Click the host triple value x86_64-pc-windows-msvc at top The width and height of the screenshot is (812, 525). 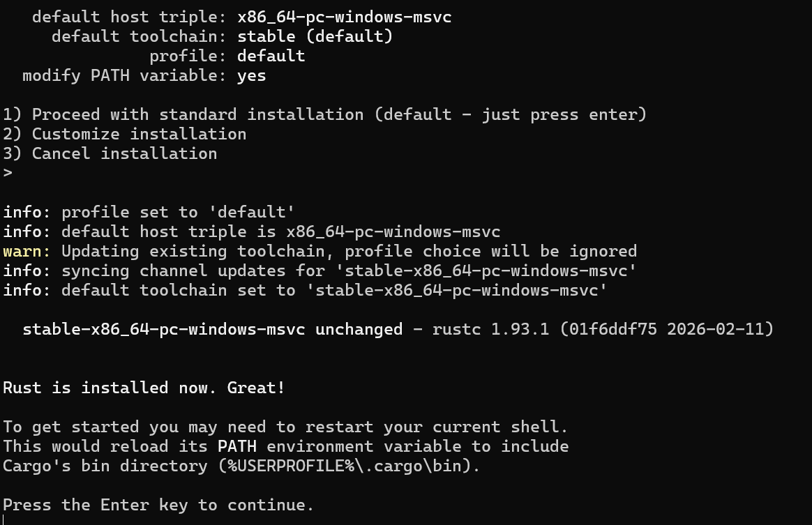pos(344,17)
